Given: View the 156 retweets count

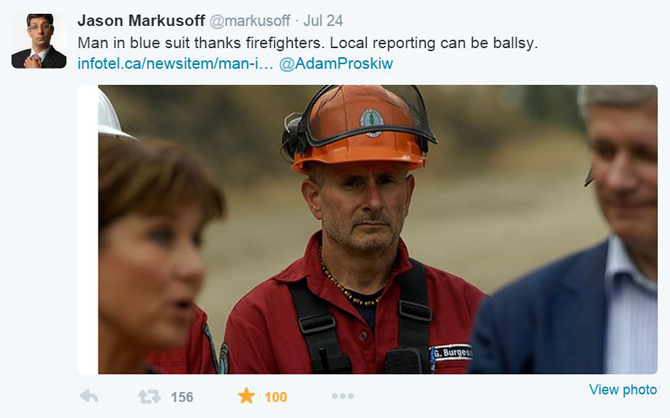Looking at the screenshot, I should (182, 397).
